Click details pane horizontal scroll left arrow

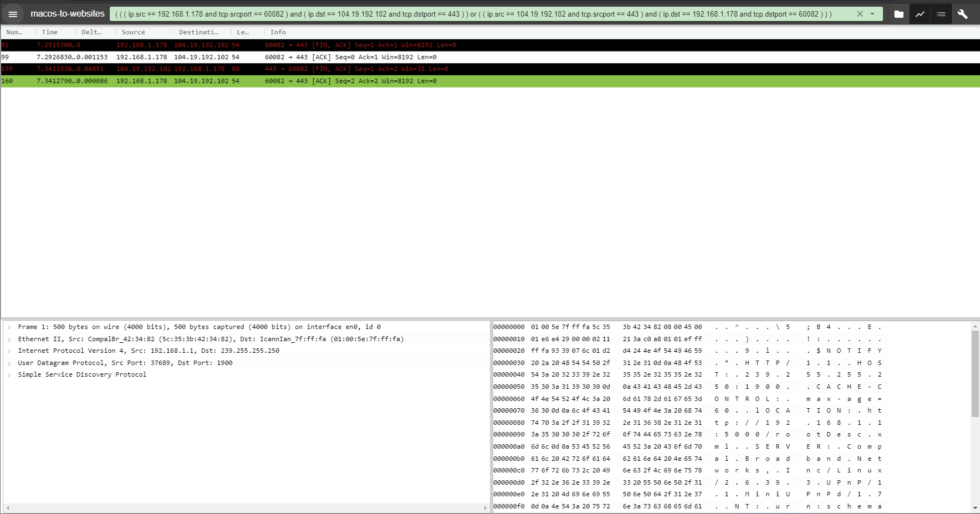coord(7,508)
